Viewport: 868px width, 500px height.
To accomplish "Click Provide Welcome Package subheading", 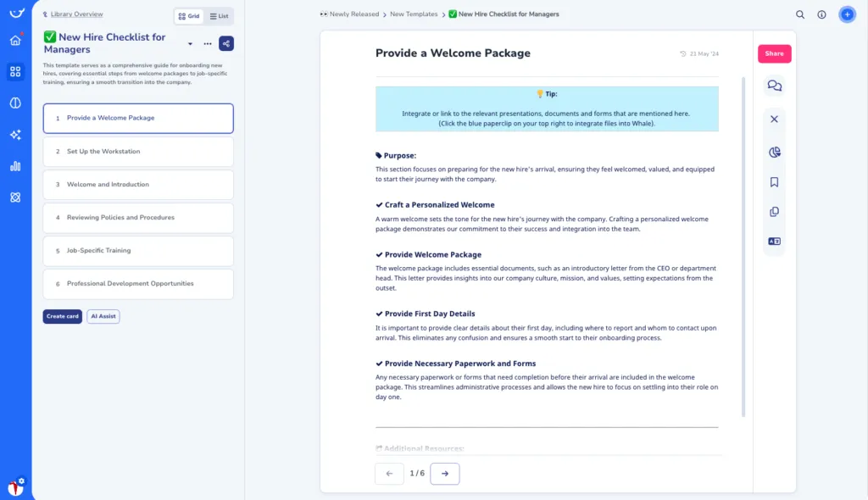I will (x=428, y=255).
